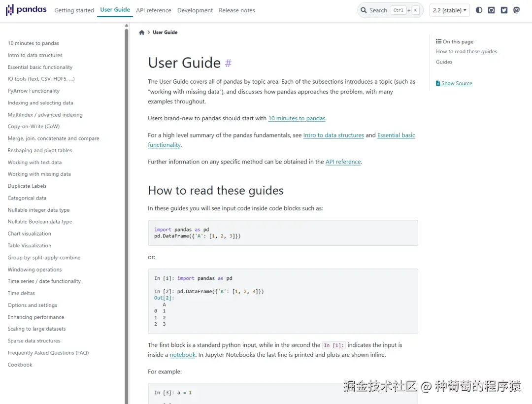Open the User Guide tab
This screenshot has width=532, height=404.
coord(115,10)
